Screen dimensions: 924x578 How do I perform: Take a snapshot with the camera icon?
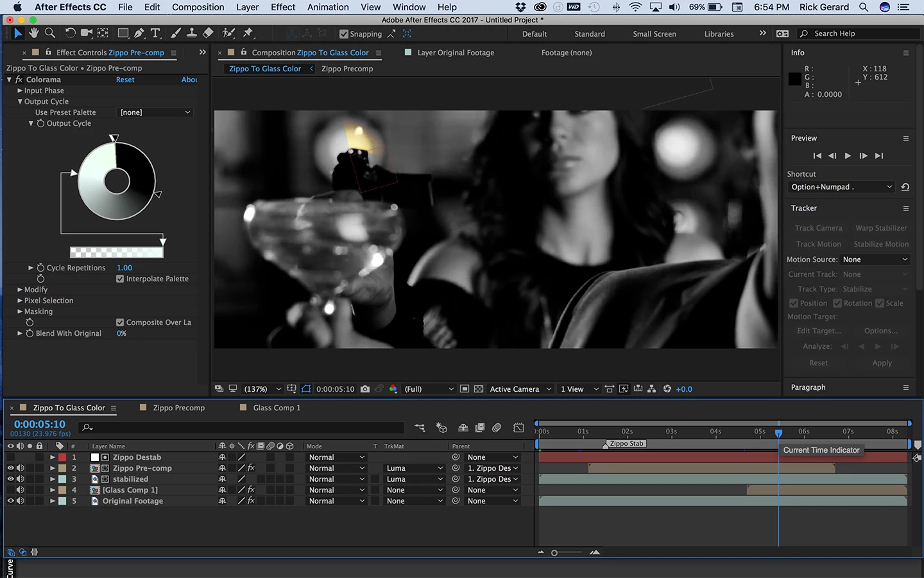click(x=365, y=389)
